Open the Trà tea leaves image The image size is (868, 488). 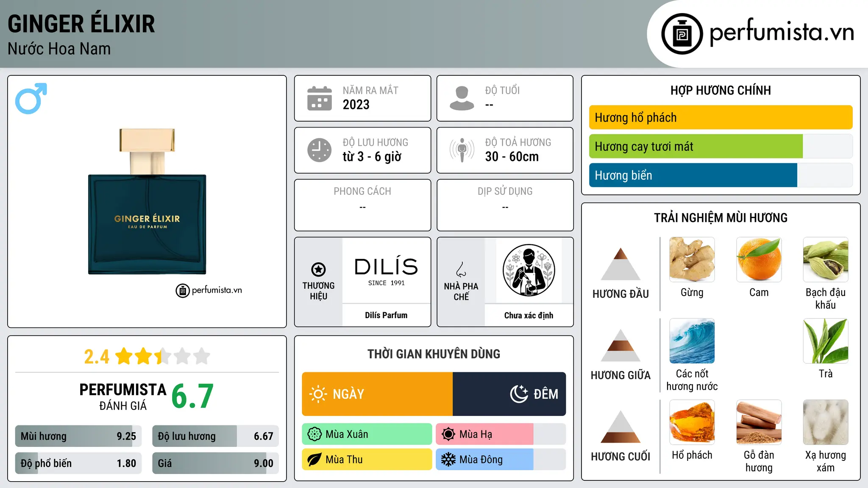tap(826, 341)
